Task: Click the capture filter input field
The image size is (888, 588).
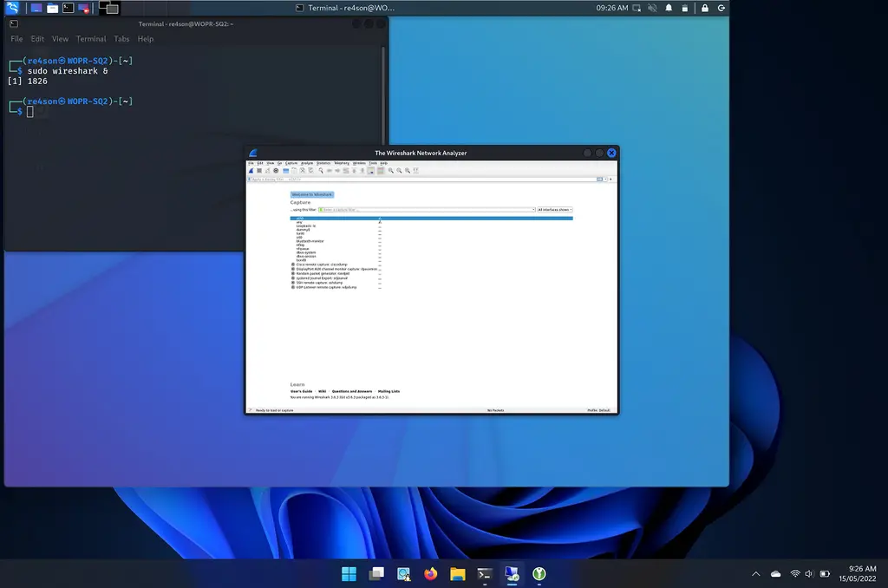Action: coord(425,210)
